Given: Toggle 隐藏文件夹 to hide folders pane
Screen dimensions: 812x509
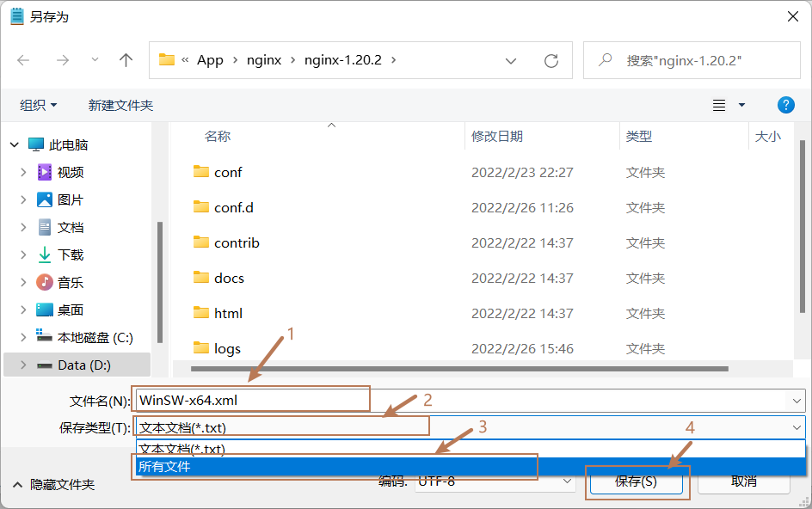Looking at the screenshot, I should (x=53, y=485).
